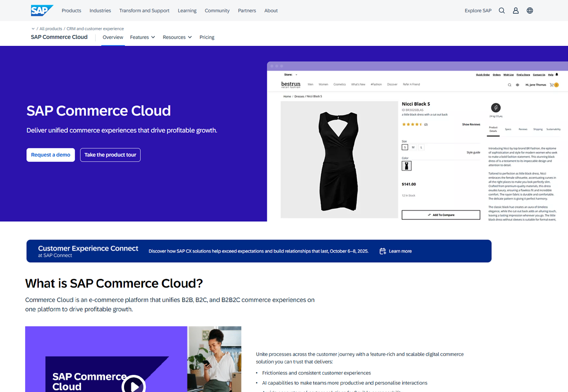Click the CRM and customer experience breadcrumb
Viewport: 568px width, 392px height.
tap(95, 29)
